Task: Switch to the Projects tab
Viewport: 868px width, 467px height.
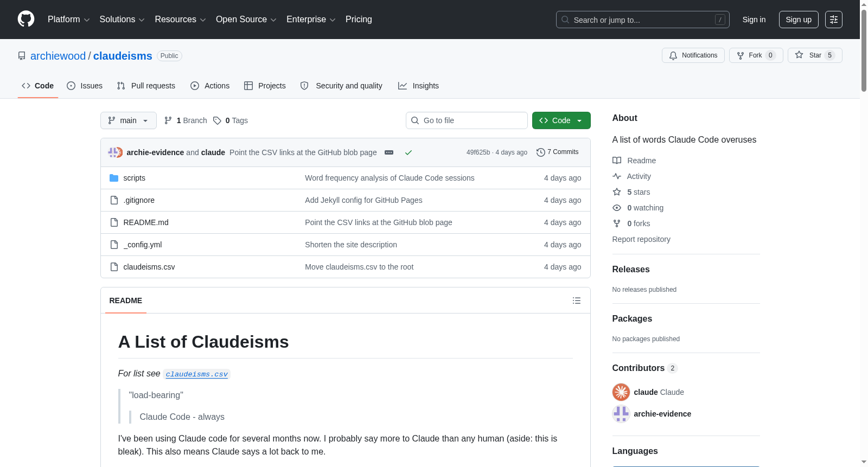Action: [x=265, y=86]
